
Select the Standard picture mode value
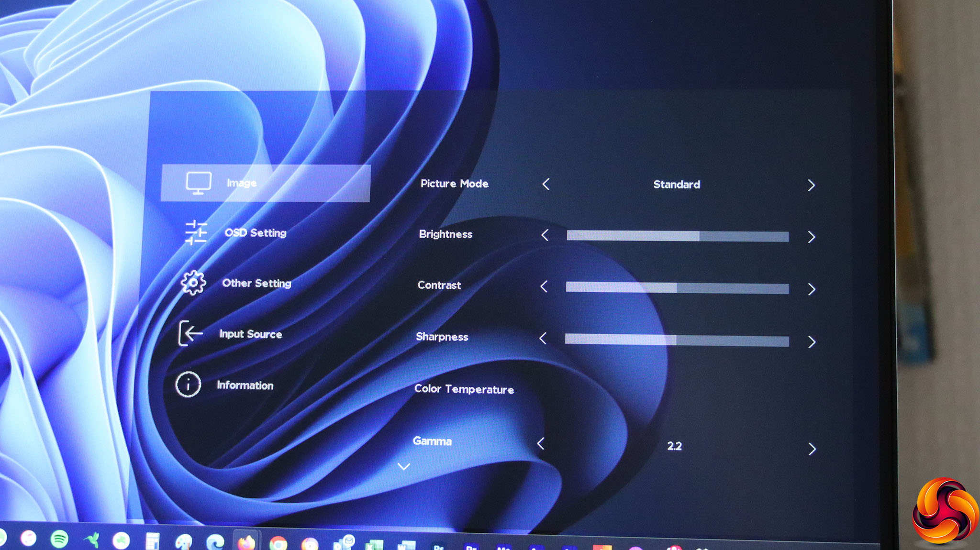click(677, 185)
